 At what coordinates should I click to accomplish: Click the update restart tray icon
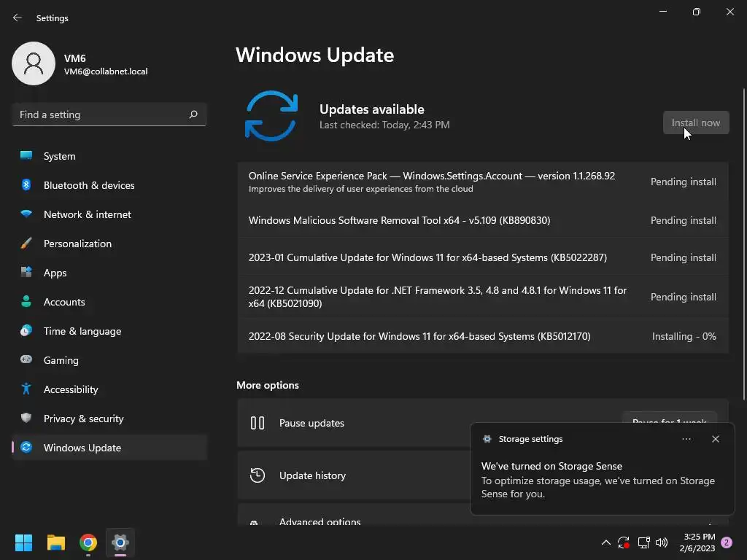(624, 542)
